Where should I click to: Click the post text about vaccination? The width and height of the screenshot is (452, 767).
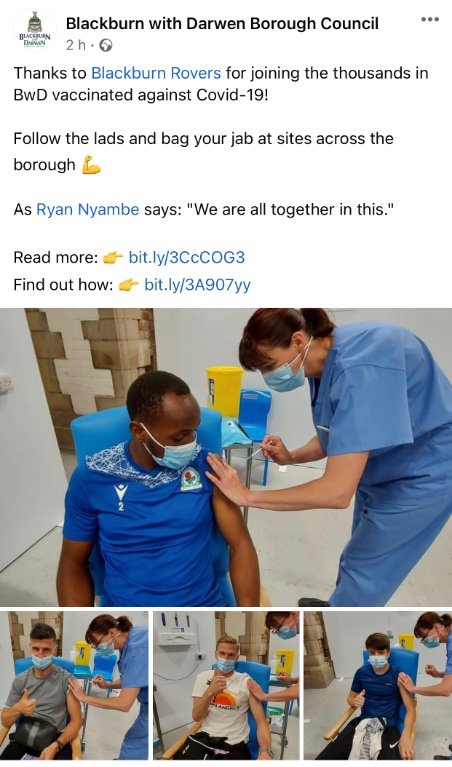click(x=221, y=84)
